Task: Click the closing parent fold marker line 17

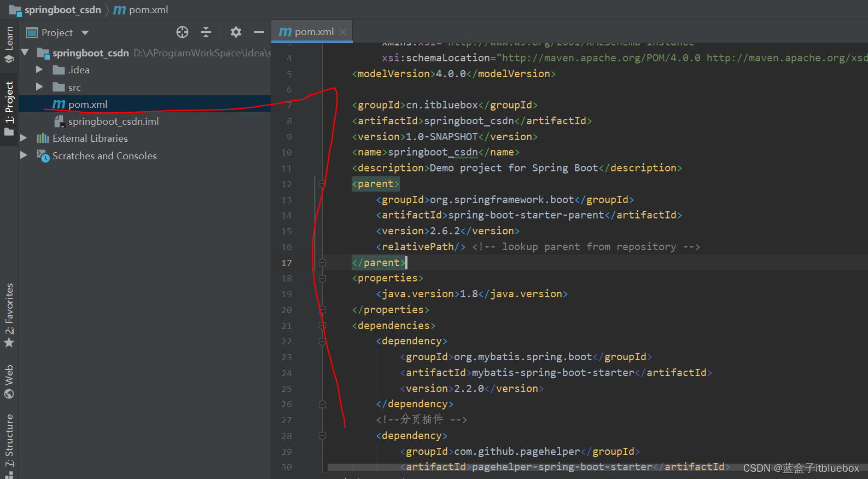Action: click(322, 263)
